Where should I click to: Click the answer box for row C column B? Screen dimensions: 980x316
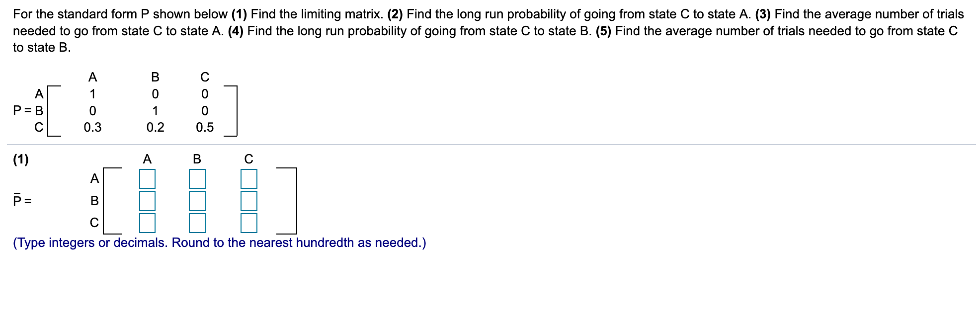197,223
